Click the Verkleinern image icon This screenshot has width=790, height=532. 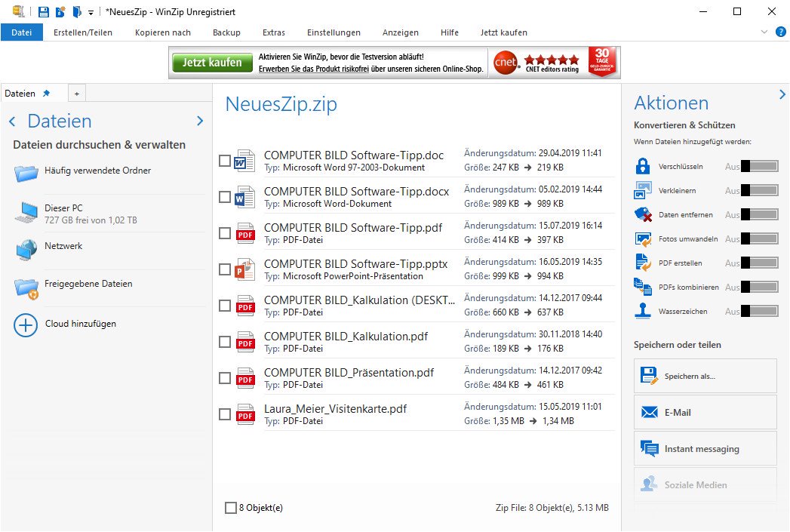pyautogui.click(x=642, y=190)
